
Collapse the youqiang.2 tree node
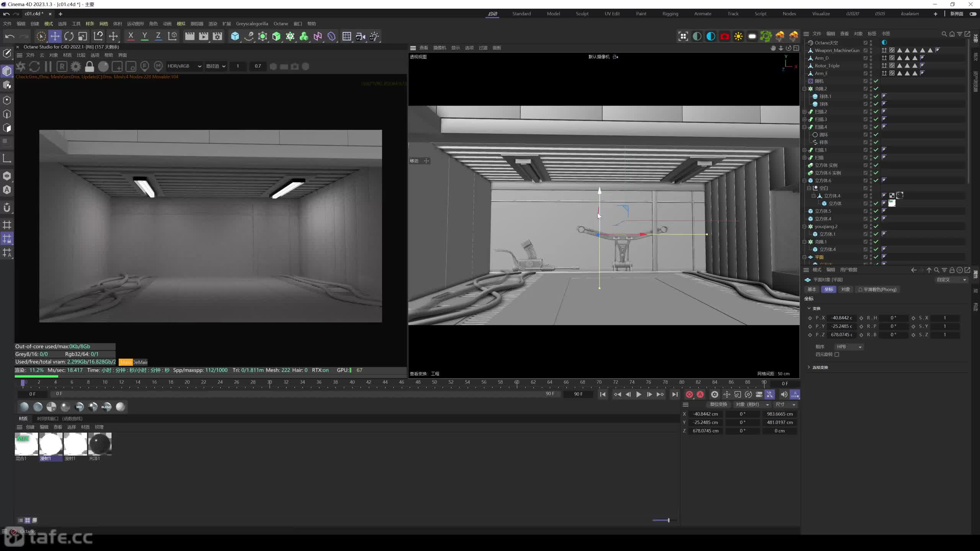(805, 227)
